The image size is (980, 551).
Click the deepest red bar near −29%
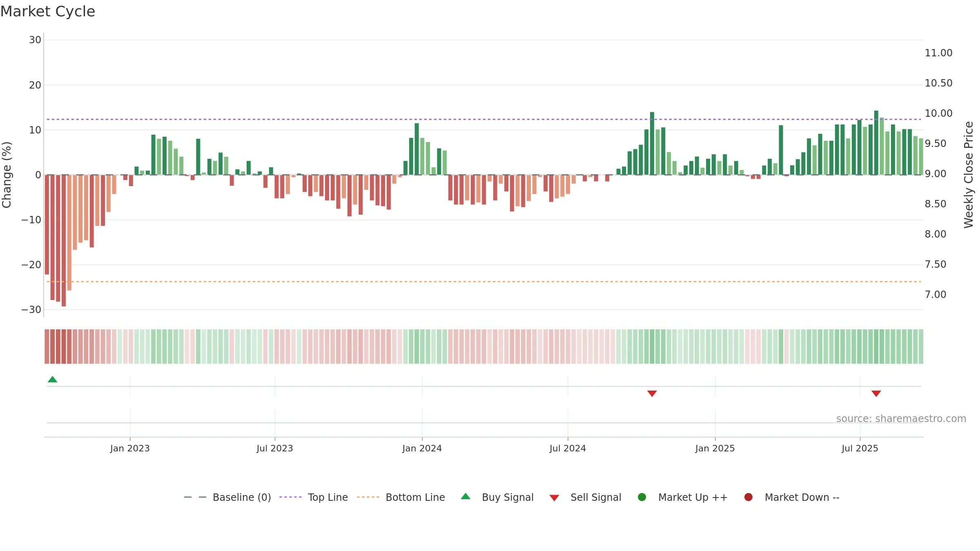click(x=64, y=240)
